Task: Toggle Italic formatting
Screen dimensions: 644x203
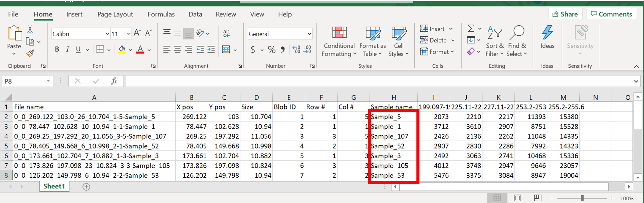Action: 68,49
